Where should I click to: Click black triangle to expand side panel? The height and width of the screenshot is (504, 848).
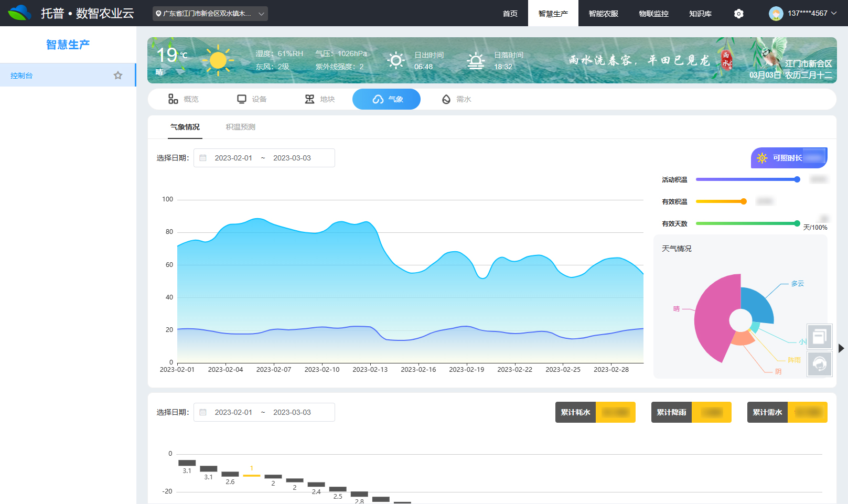coord(841,348)
